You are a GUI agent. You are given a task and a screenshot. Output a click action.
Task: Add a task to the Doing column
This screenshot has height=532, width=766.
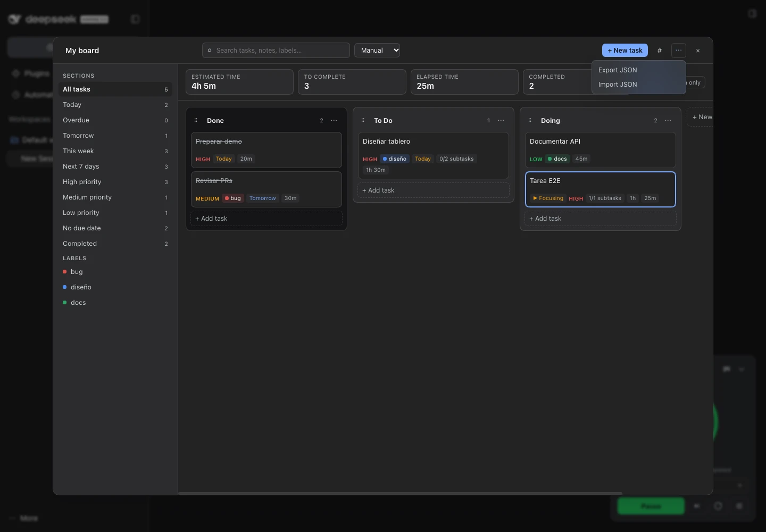tap(601, 219)
